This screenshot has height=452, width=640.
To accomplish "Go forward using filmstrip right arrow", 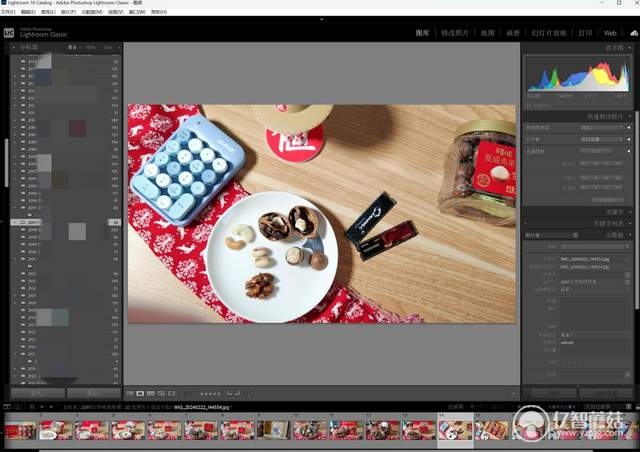I will click(51, 407).
